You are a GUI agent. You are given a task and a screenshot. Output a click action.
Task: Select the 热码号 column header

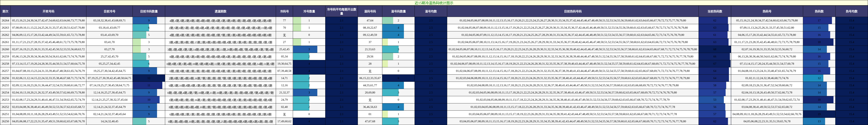pos(767,11)
